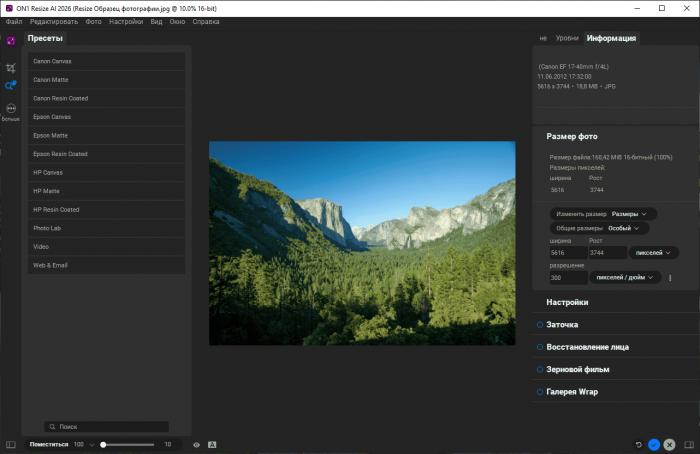Switch to the Уровни tab

point(565,38)
